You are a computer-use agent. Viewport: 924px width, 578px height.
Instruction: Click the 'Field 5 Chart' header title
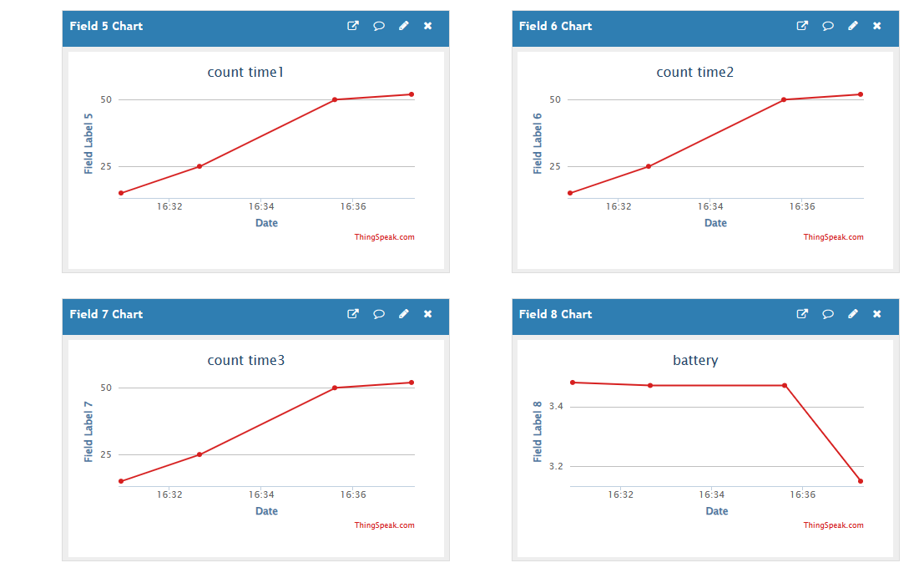106,26
